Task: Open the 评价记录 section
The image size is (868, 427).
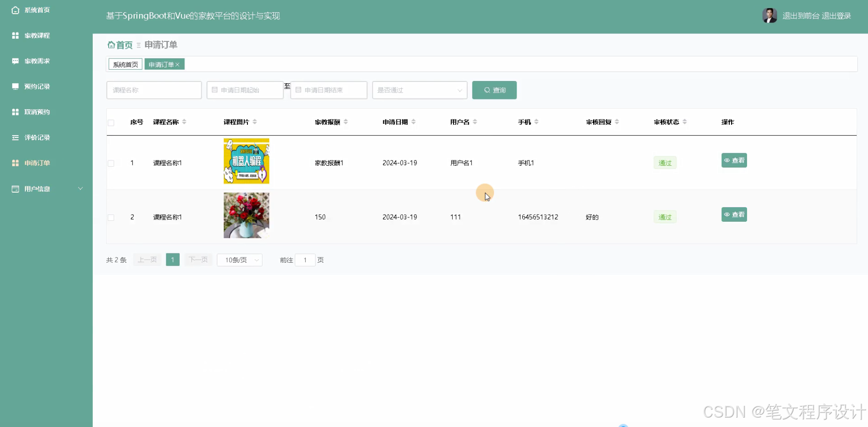Action: (x=36, y=137)
